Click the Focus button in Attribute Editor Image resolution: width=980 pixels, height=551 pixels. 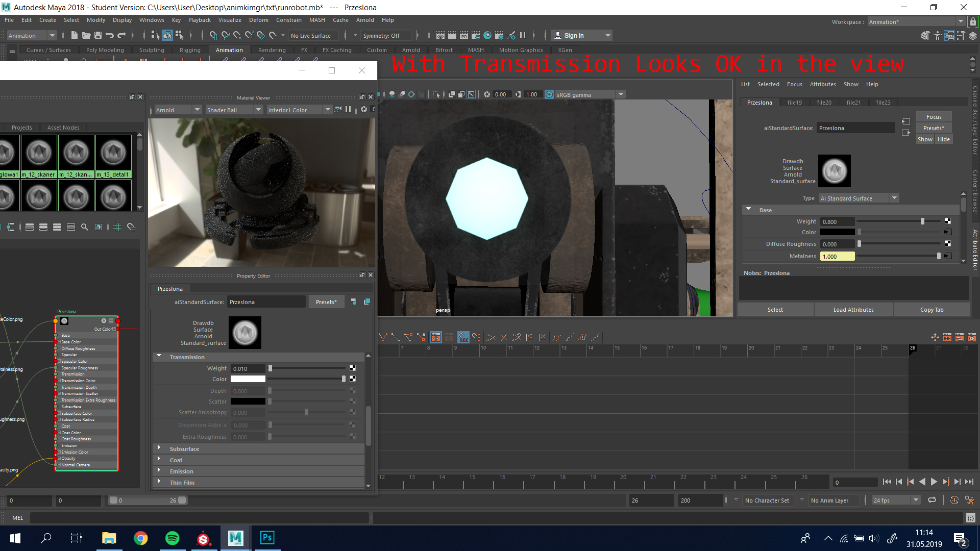(x=934, y=117)
